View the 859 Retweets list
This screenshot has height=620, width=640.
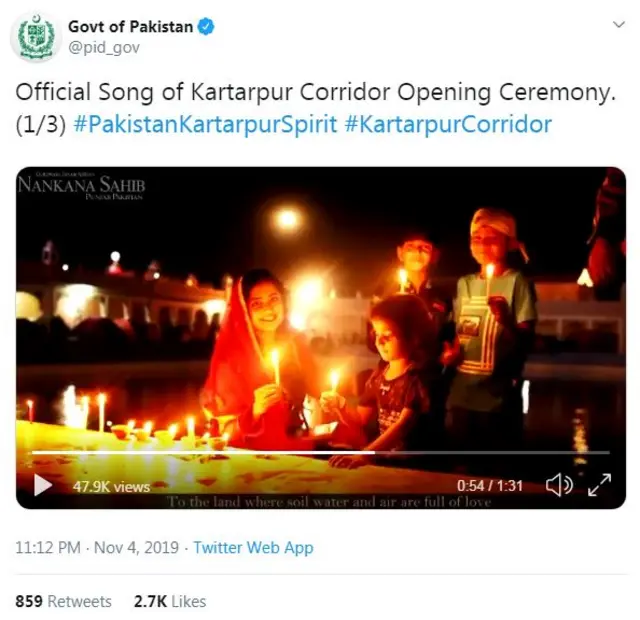click(63, 601)
